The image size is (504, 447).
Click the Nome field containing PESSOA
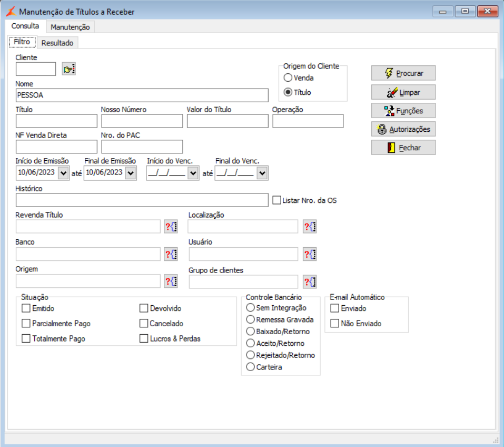(x=142, y=95)
